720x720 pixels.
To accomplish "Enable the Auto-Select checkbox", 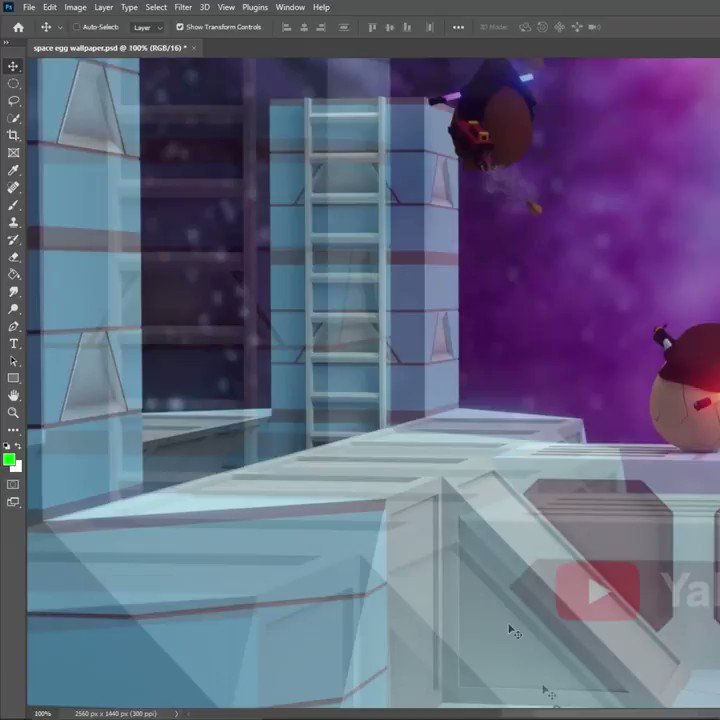I will (77, 27).
